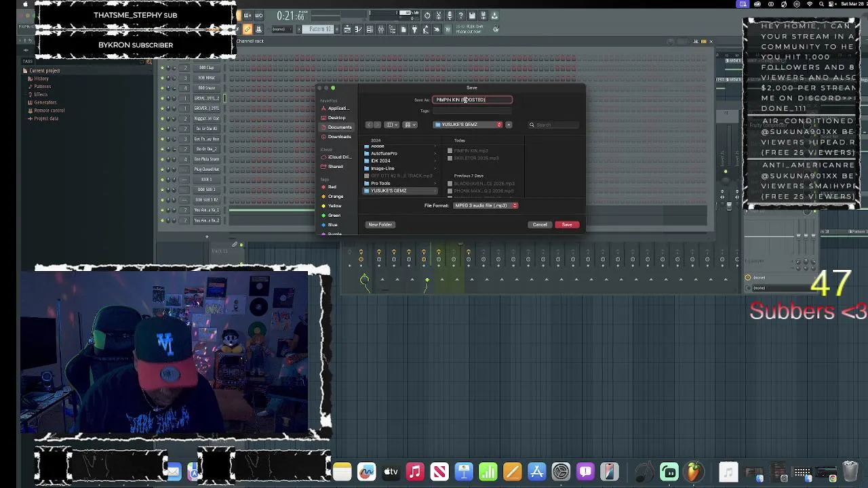This screenshot has height=488, width=868.
Task: Open Apple TV in the Dock
Action: click(x=391, y=472)
